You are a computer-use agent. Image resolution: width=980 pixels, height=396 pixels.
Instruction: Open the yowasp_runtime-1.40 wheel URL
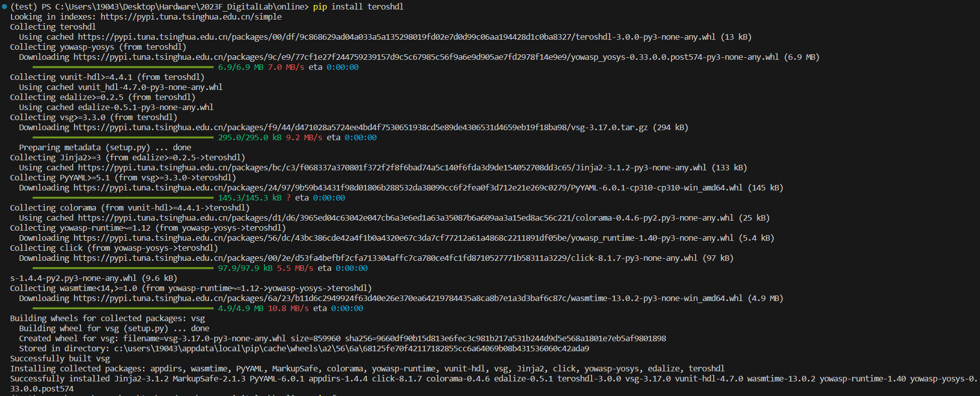[x=403, y=238]
